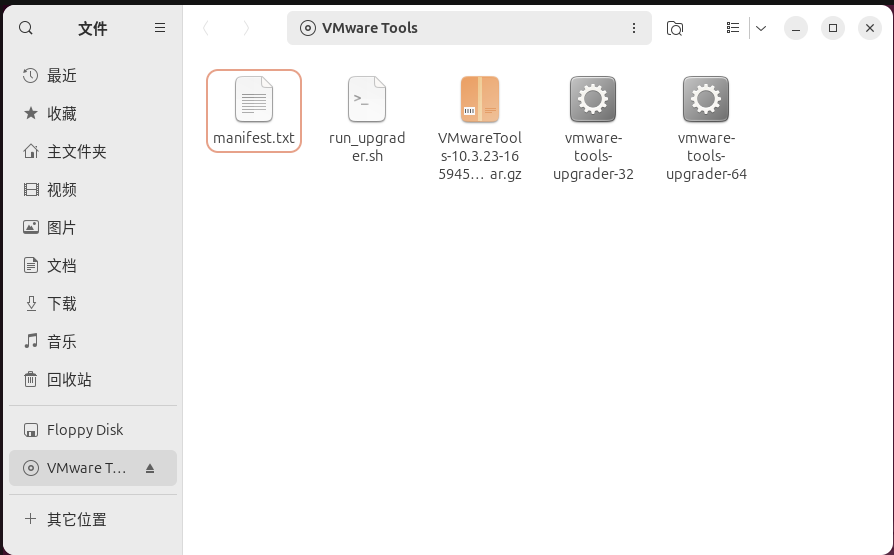Viewport: 894px width, 555px height.
Task: Go to 主文件夹 (Home) folder
Action: (93, 152)
